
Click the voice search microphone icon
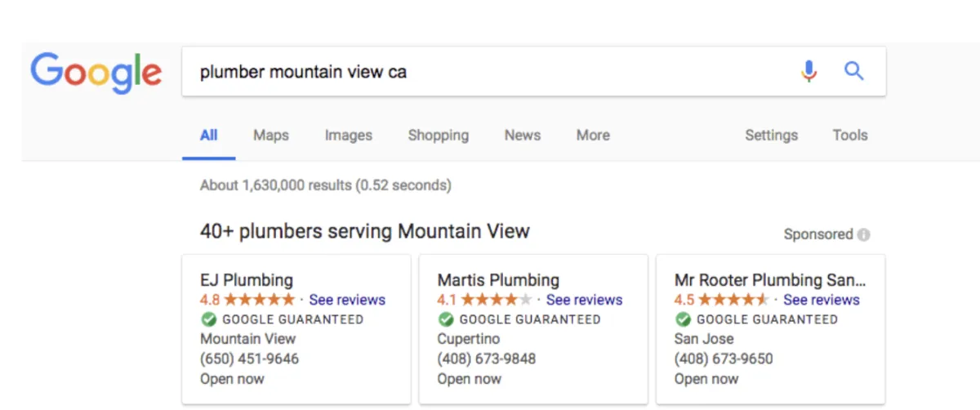(808, 72)
